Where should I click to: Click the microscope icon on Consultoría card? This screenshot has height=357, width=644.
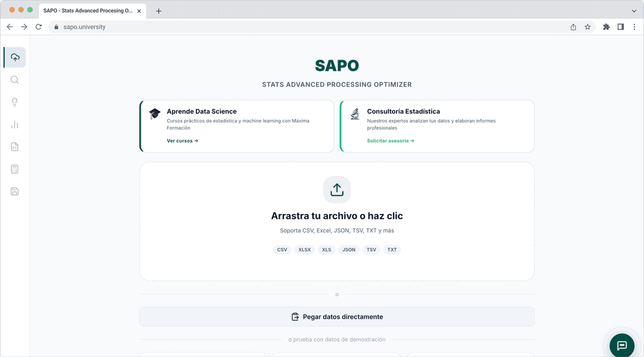point(355,114)
